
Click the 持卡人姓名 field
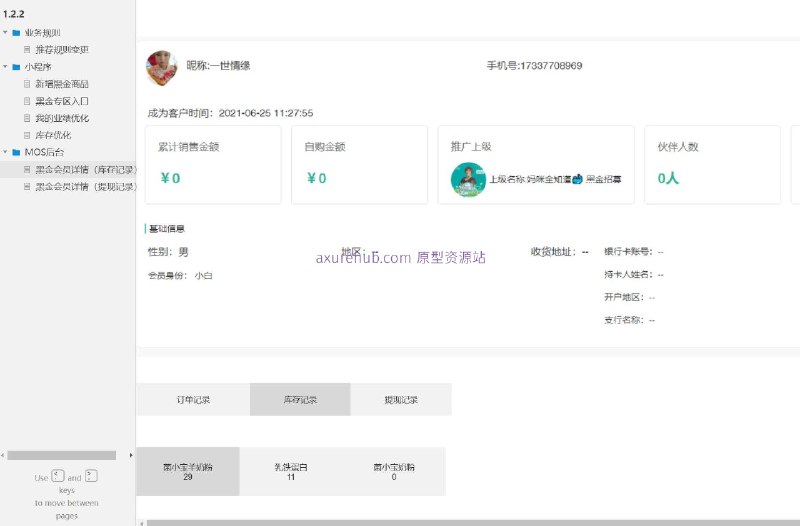pyautogui.click(x=634, y=274)
